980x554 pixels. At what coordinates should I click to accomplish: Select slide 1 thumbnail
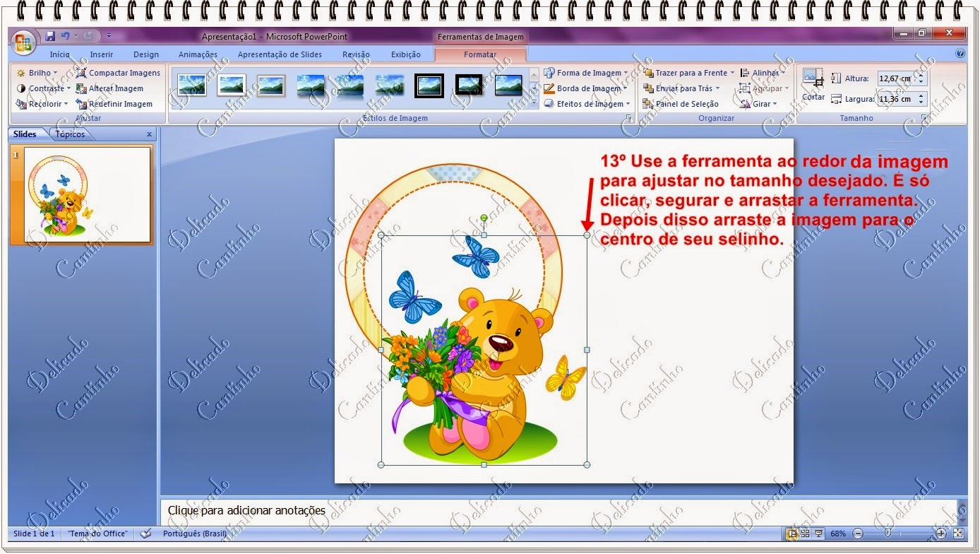click(x=88, y=194)
